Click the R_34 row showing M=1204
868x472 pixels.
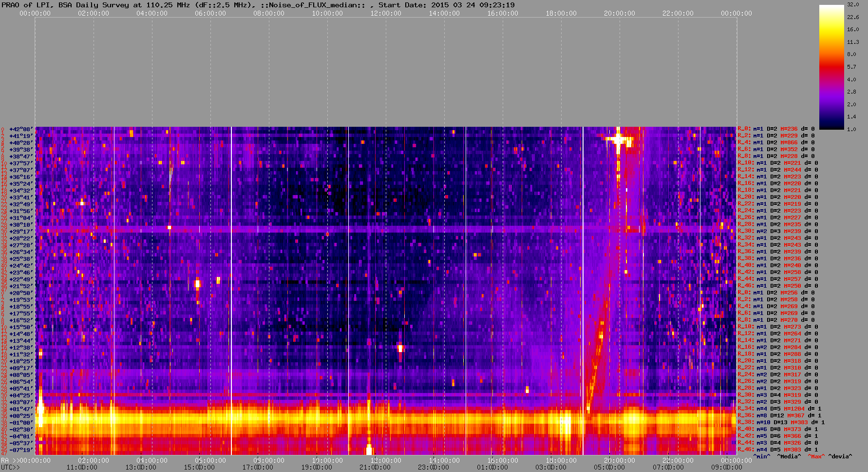pyautogui.click(x=779, y=409)
